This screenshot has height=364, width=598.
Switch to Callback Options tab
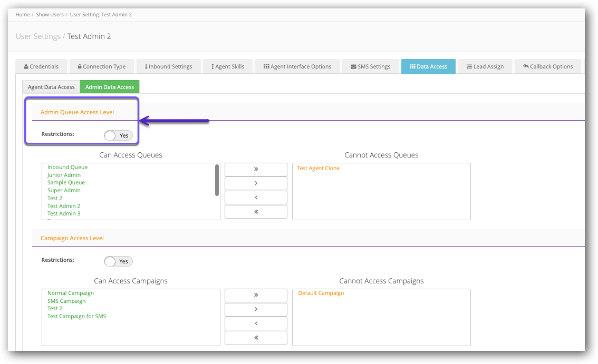pyautogui.click(x=547, y=66)
